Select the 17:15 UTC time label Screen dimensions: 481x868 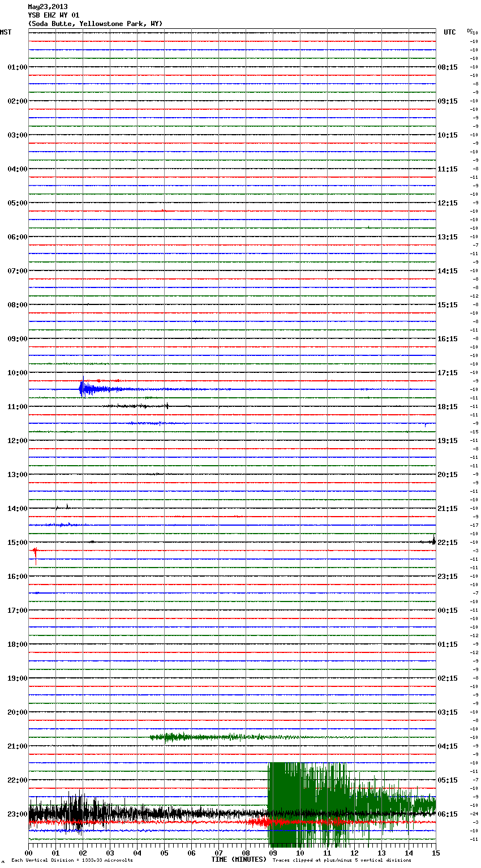[x=448, y=373]
